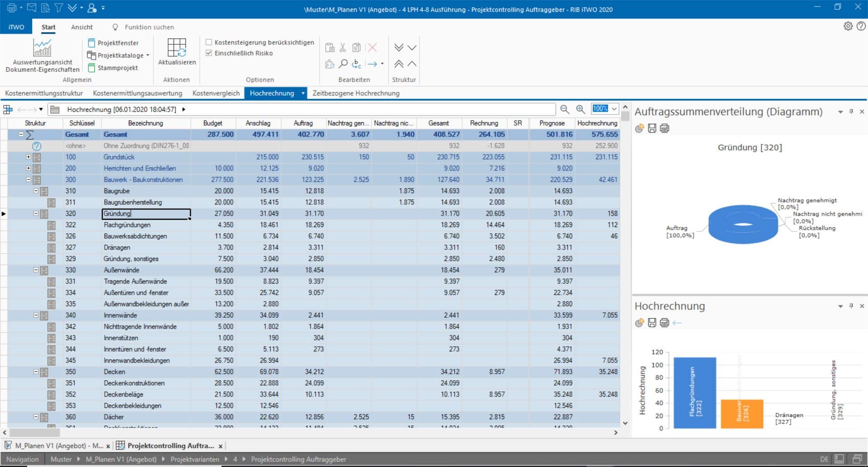Image resolution: width=868 pixels, height=467 pixels.
Task: Expand all levels double chevron down
Action: pos(399,47)
